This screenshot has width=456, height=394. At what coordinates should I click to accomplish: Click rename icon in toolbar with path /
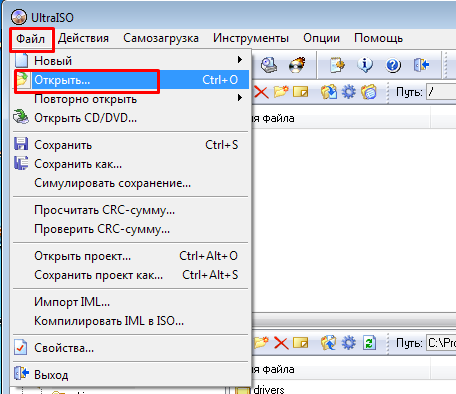point(301,92)
